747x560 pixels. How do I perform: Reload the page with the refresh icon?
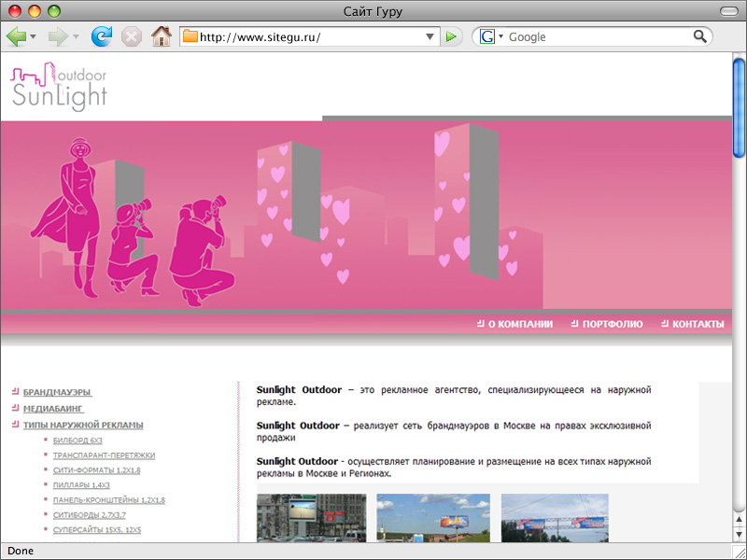click(102, 36)
